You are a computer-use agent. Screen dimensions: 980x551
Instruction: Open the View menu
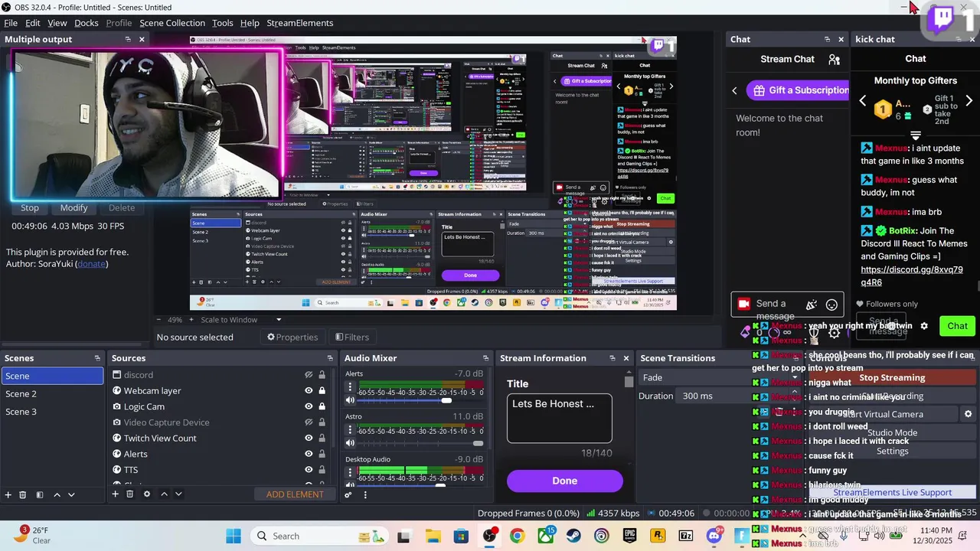[57, 23]
